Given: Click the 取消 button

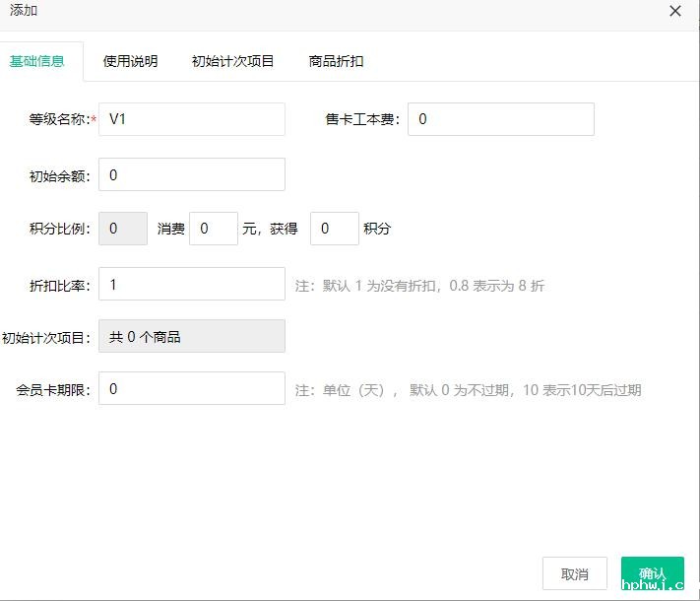Looking at the screenshot, I should 575,573.
